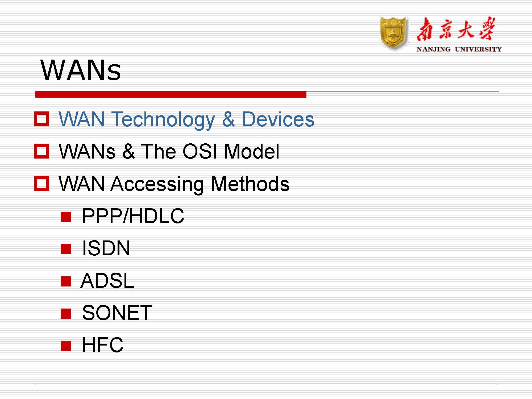
Task: Select the ISDN sub-item text
Action: point(106,248)
